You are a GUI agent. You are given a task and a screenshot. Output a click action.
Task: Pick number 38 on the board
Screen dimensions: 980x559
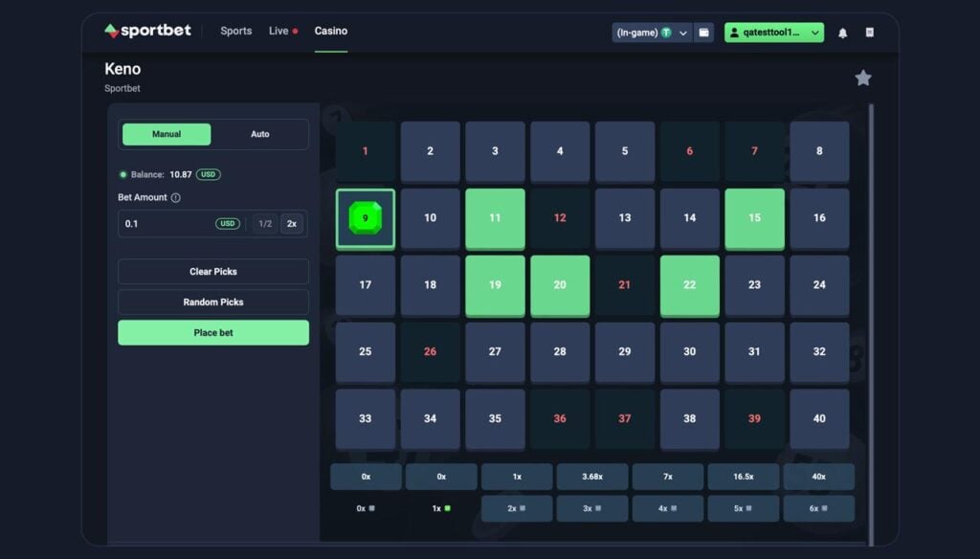[x=689, y=419]
